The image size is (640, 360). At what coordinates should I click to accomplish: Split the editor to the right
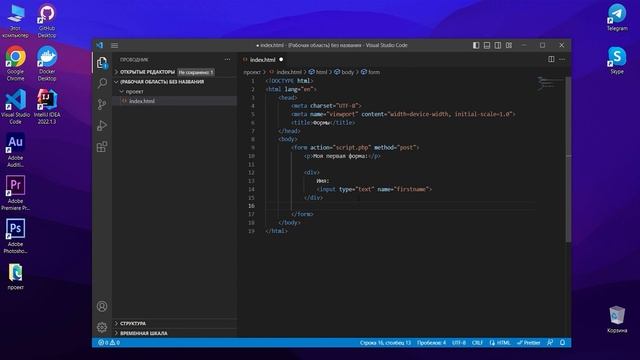click(x=551, y=60)
